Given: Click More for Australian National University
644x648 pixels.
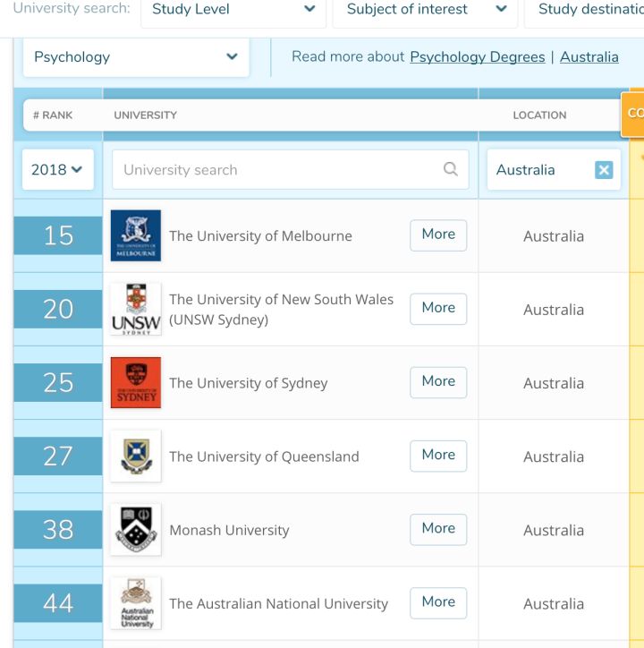Looking at the screenshot, I should pyautogui.click(x=438, y=603).
